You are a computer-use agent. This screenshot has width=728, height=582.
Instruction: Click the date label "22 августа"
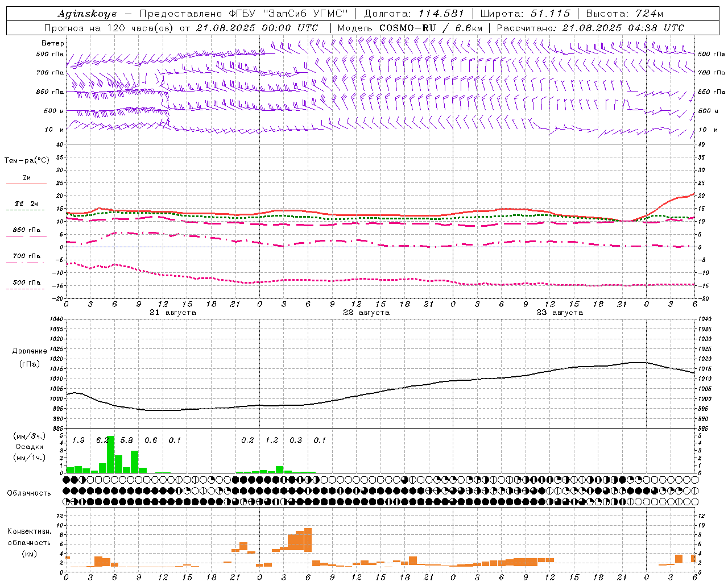click(366, 313)
